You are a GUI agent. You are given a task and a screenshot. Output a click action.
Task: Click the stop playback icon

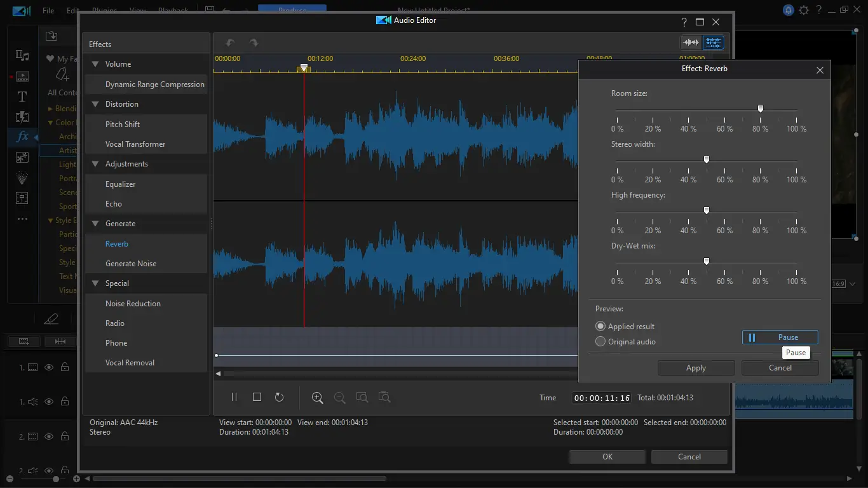click(257, 397)
